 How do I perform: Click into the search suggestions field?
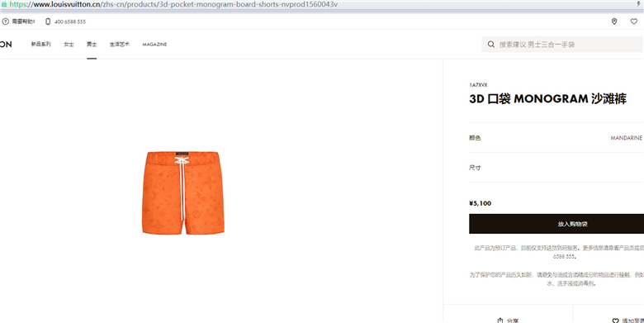point(563,45)
